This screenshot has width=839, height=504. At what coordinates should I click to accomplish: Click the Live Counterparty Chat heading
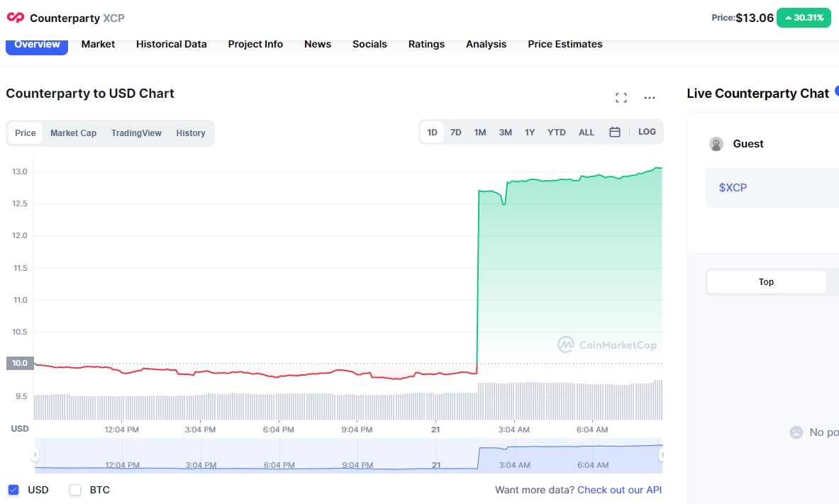tap(757, 93)
